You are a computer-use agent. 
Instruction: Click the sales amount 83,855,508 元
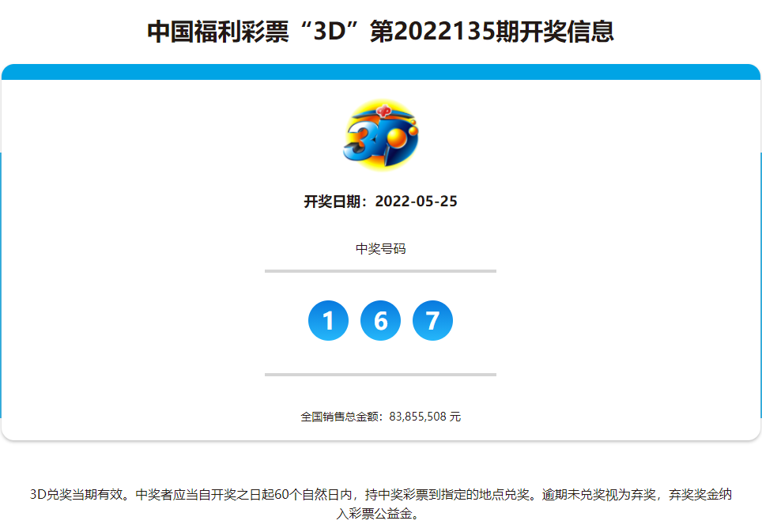click(425, 416)
